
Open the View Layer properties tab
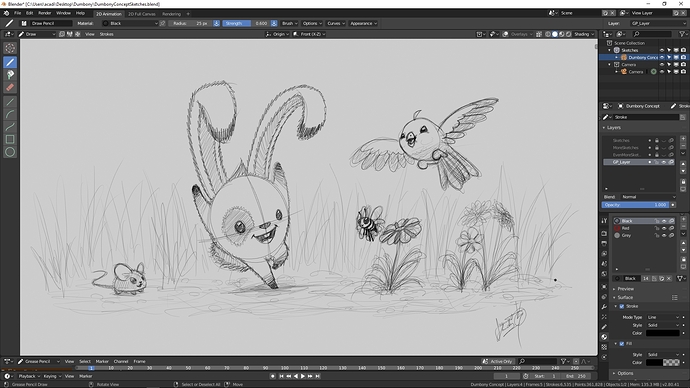604,254
